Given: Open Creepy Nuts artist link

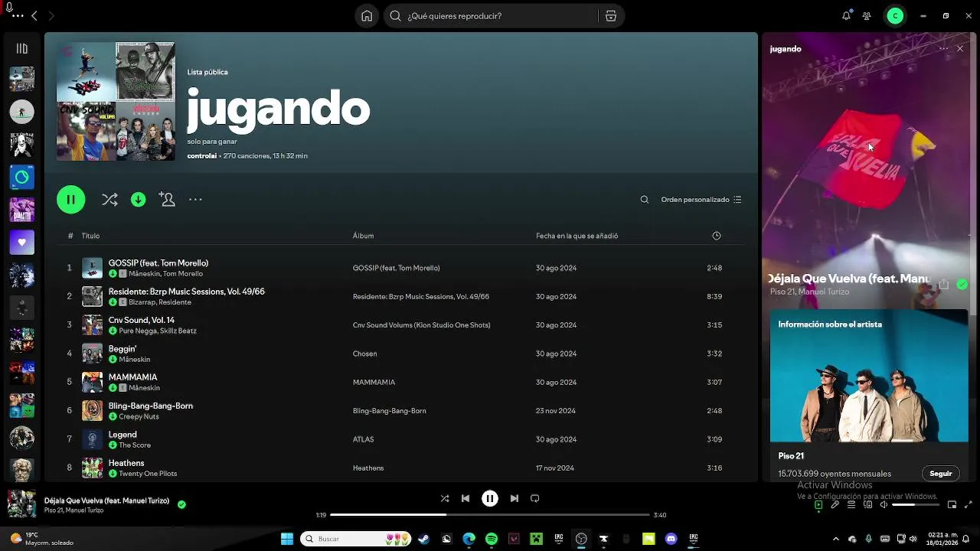Looking at the screenshot, I should click(x=139, y=417).
